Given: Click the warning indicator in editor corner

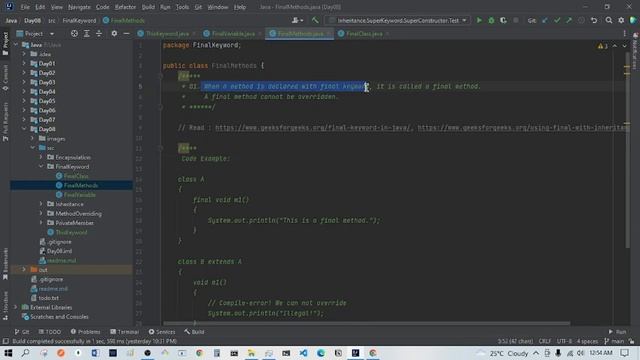Looking at the screenshot, I should coord(603,46).
